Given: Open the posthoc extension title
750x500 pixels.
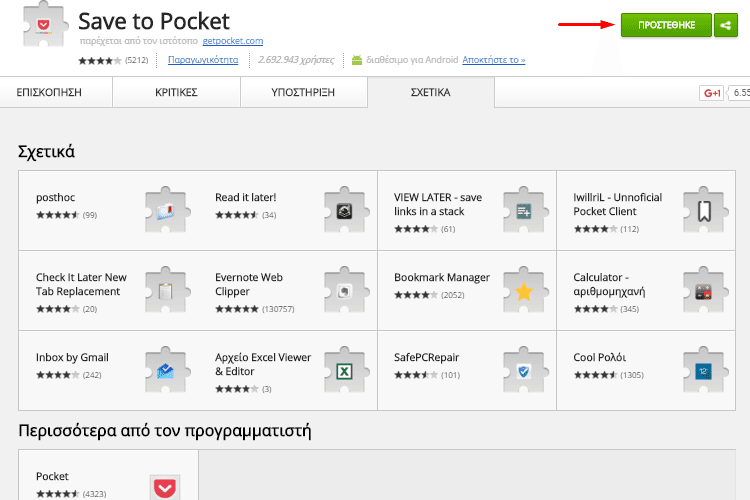Looking at the screenshot, I should click(x=55, y=198).
